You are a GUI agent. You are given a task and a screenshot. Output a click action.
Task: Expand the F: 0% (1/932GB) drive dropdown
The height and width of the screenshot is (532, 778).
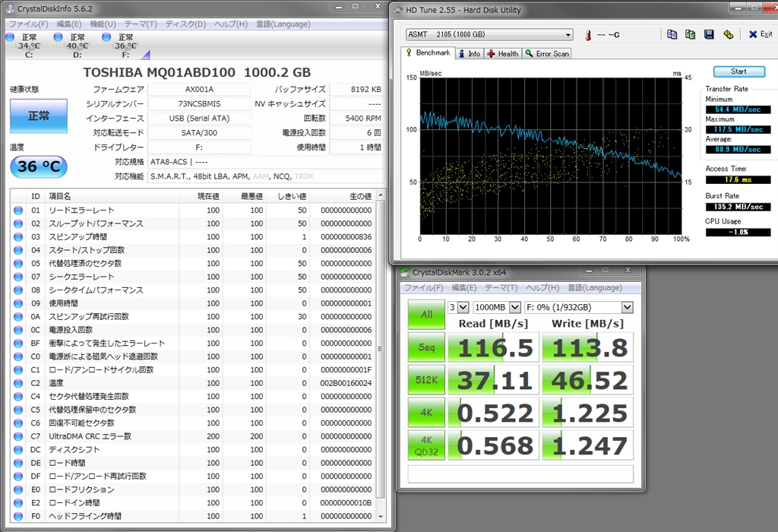pyautogui.click(x=627, y=307)
